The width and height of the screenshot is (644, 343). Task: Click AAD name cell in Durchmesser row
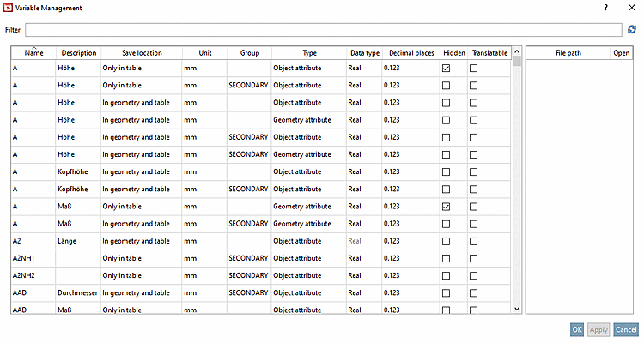[x=33, y=293]
